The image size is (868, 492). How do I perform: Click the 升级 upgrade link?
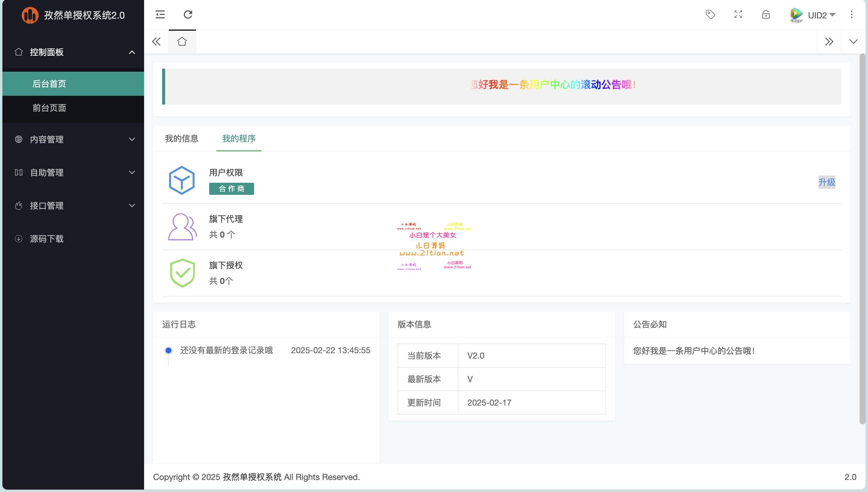pos(827,182)
